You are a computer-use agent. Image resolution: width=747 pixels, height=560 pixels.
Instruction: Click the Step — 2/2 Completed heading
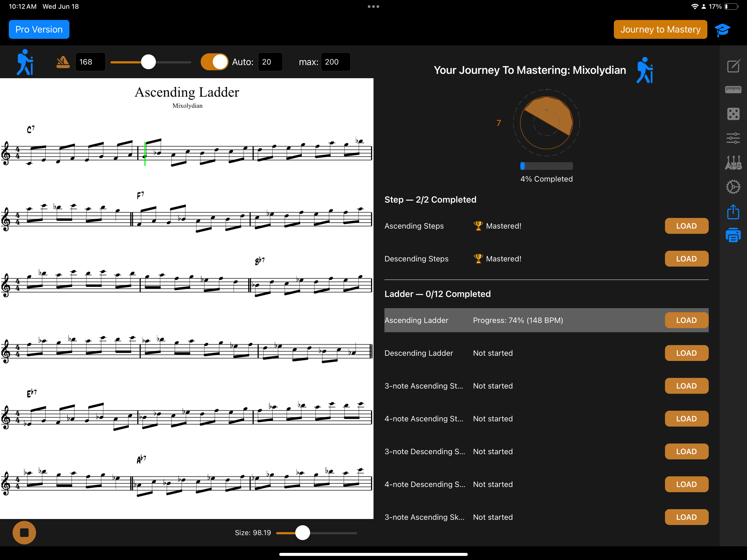coord(430,200)
